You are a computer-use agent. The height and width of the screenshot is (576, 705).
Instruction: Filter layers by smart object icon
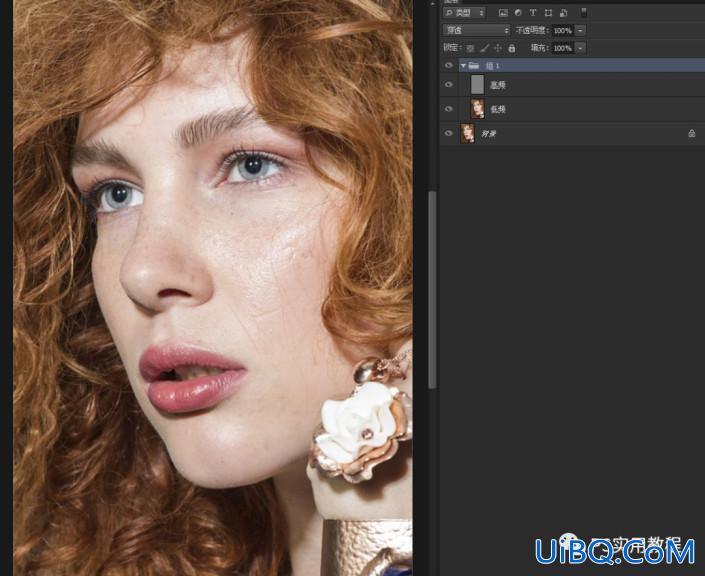[563, 13]
